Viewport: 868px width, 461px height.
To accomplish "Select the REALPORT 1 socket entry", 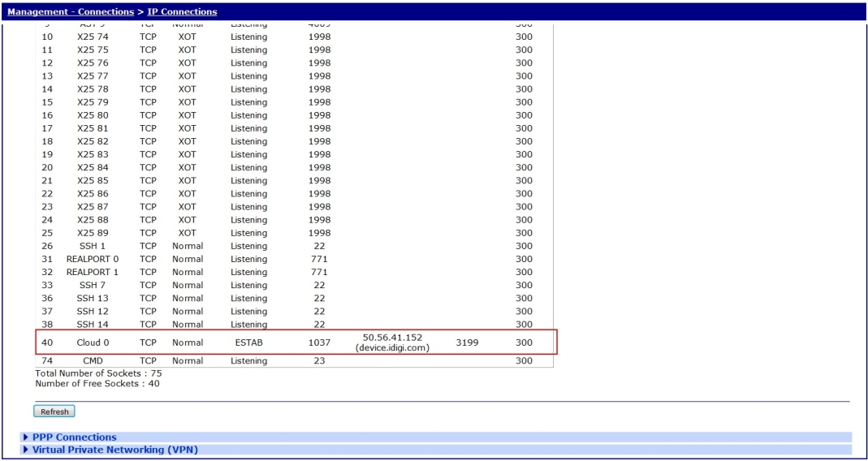I will (93, 272).
